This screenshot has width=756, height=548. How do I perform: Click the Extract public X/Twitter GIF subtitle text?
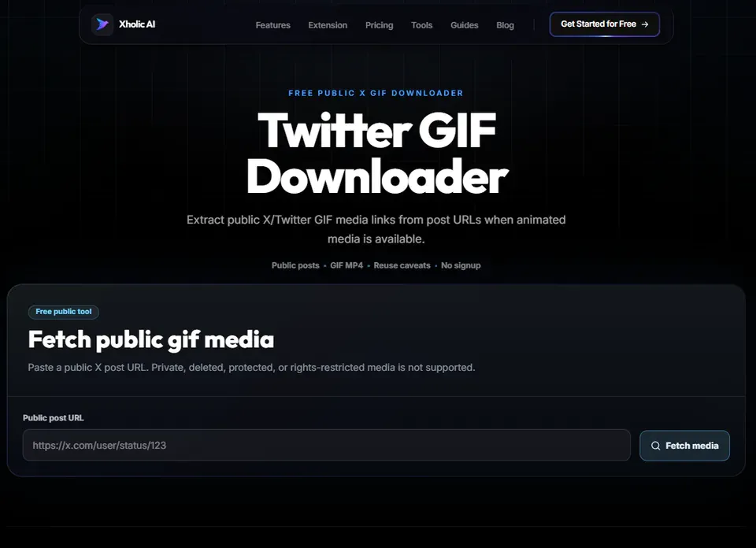click(376, 229)
